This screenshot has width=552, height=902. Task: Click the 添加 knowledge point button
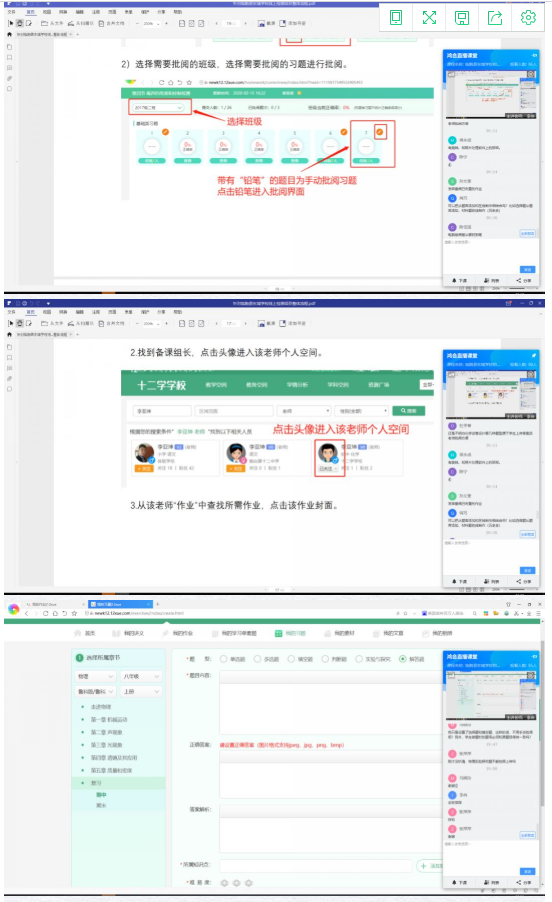coord(430,866)
